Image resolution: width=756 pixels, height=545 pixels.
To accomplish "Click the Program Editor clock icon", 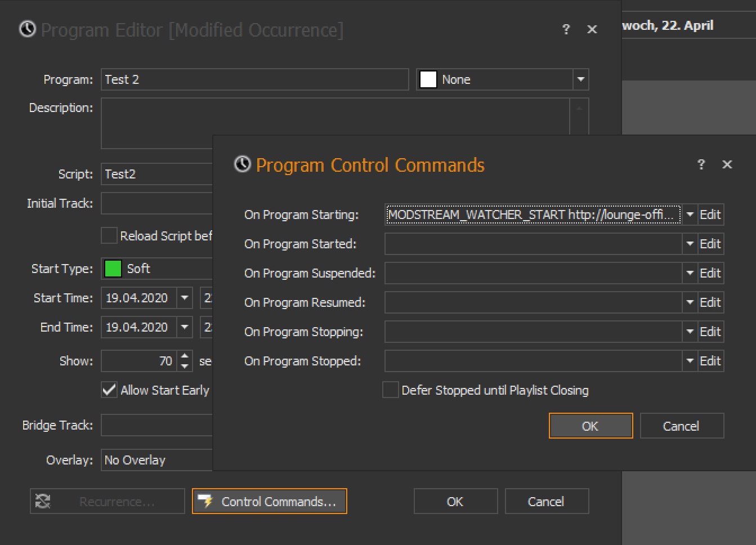I will tap(28, 29).
